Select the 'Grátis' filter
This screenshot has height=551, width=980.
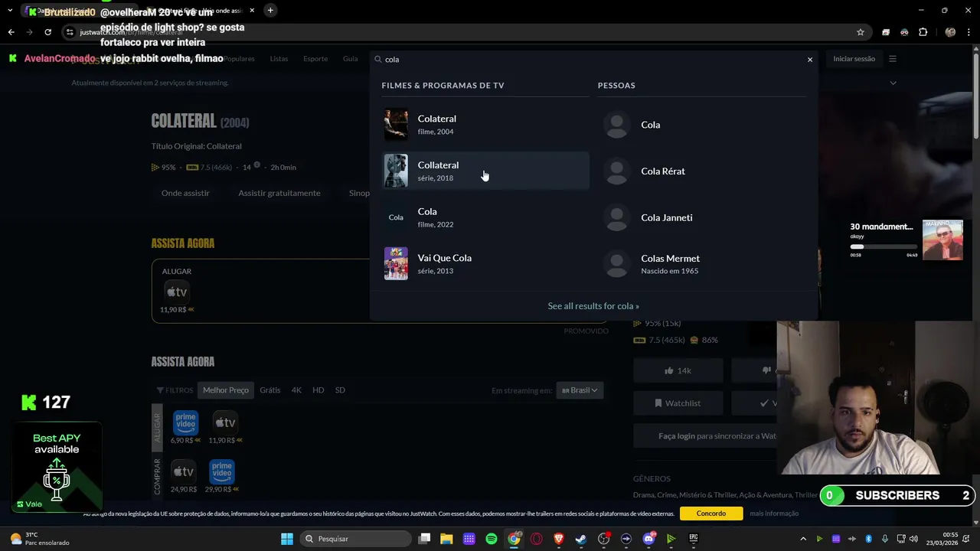tap(270, 390)
